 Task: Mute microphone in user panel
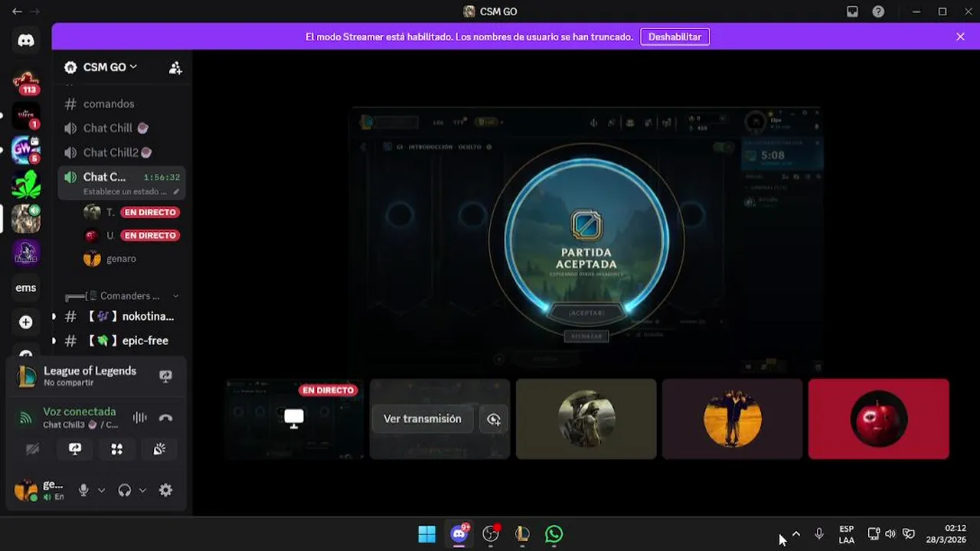pos(84,491)
